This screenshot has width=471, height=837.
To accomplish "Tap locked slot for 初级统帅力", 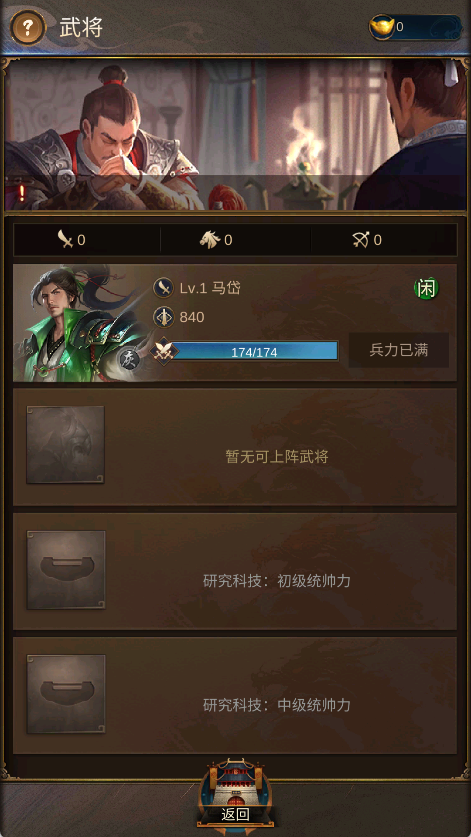I will [66, 570].
